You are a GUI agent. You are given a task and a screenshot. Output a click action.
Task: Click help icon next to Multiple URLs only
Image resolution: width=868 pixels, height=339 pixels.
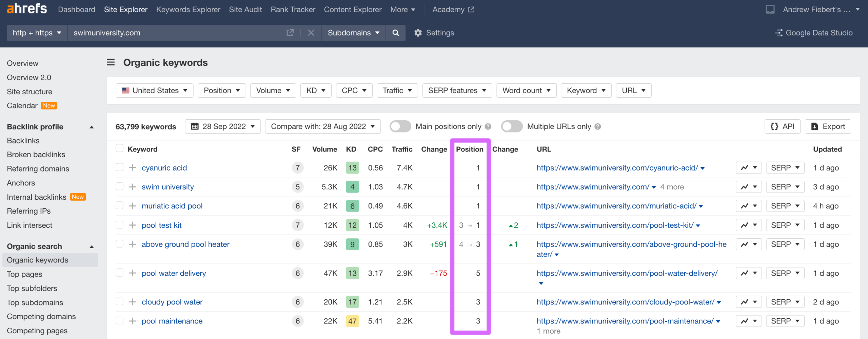pyautogui.click(x=598, y=126)
